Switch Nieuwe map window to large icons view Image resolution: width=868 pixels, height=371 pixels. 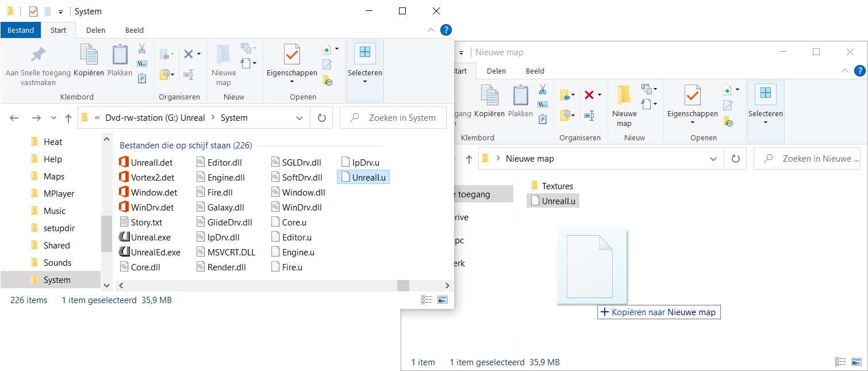tap(857, 362)
